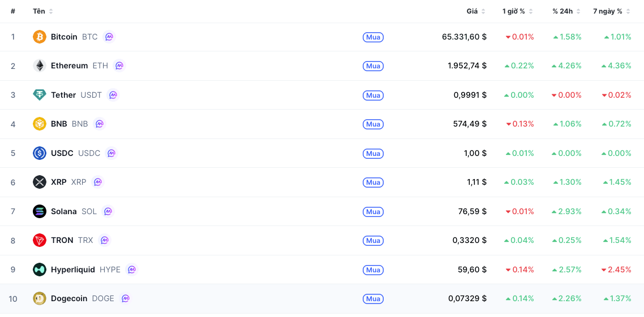
Task: Sort by the # rank column
Action: click(x=13, y=11)
